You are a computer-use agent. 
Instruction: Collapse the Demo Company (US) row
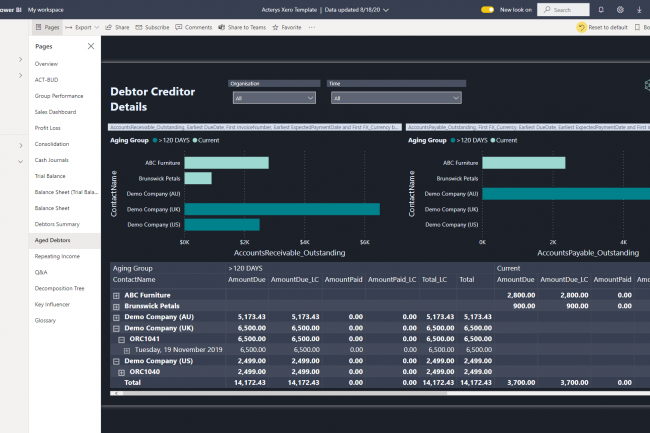(116, 361)
